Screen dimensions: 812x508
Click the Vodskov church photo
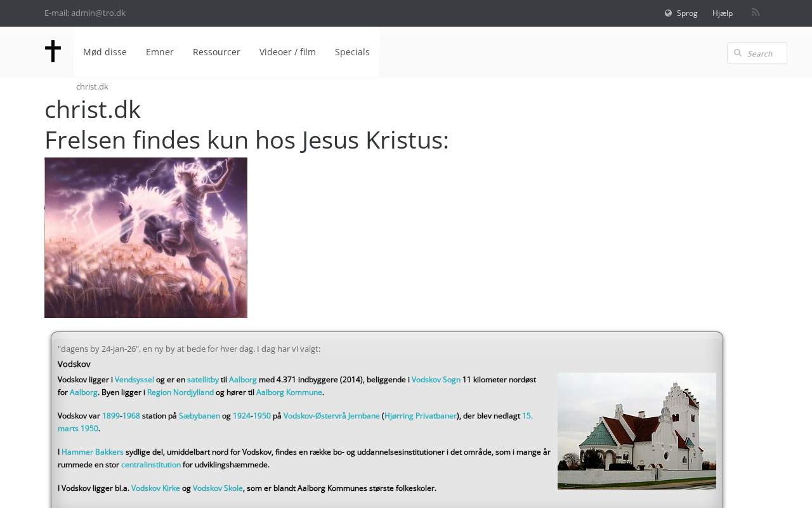(637, 431)
